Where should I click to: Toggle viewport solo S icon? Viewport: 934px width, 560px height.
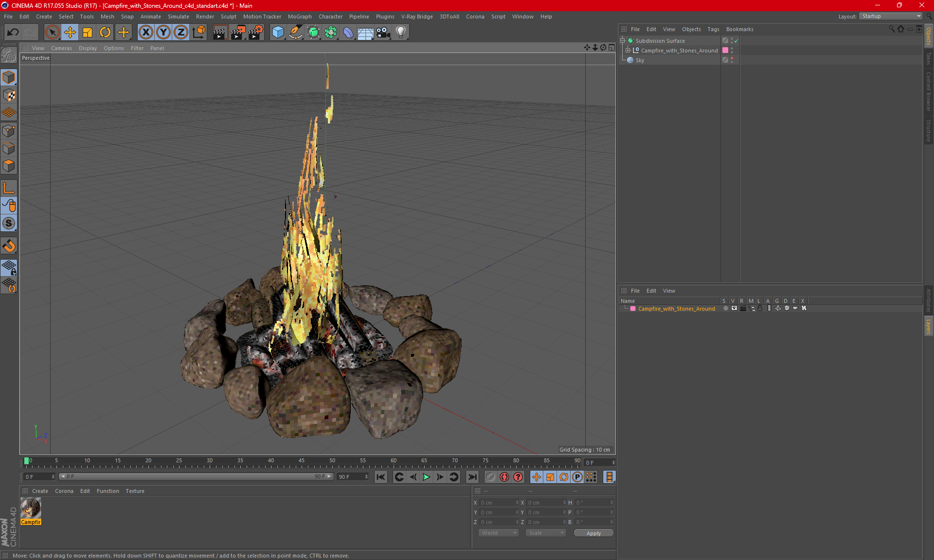point(9,224)
